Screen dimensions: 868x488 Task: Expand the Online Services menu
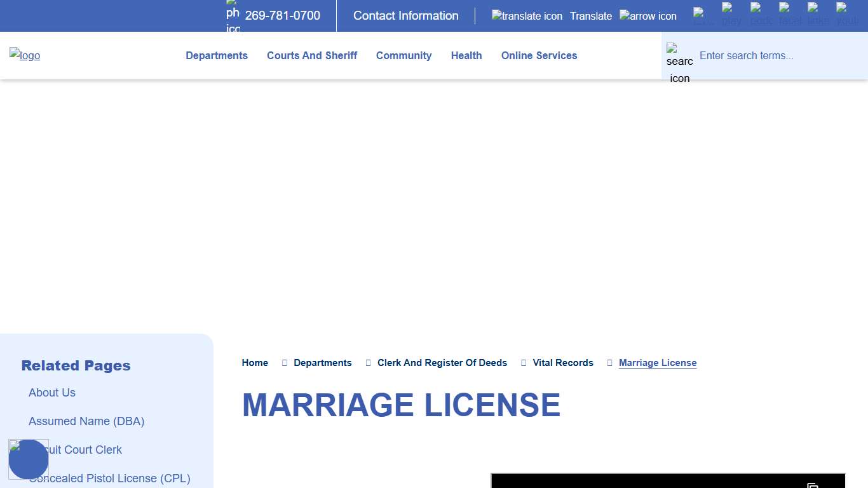[539, 56]
